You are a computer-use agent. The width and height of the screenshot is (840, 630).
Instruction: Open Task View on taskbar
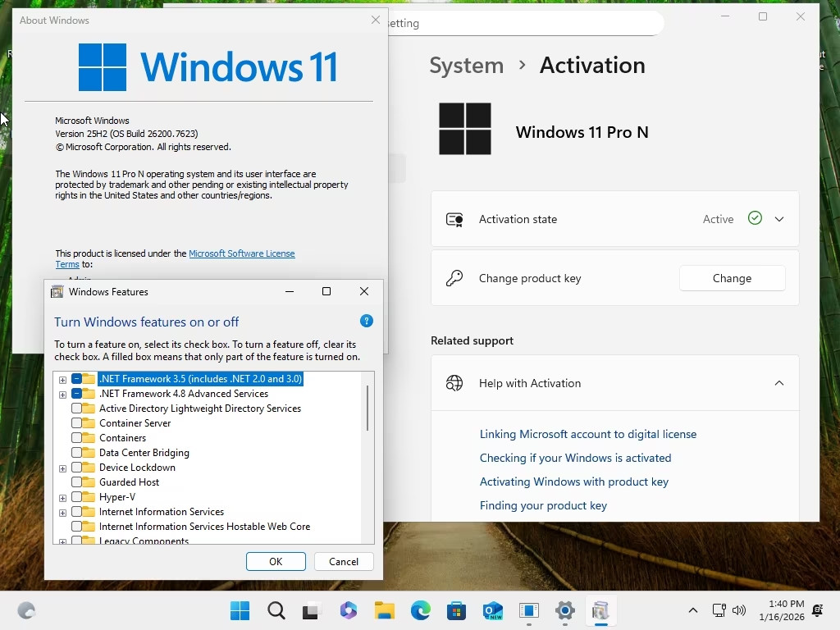pos(312,610)
